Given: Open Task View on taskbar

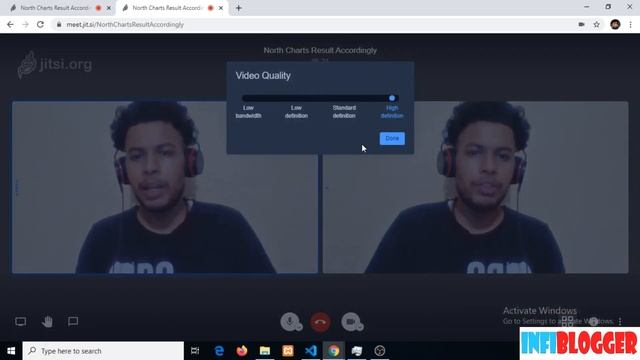Looking at the screenshot, I should click(195, 351).
